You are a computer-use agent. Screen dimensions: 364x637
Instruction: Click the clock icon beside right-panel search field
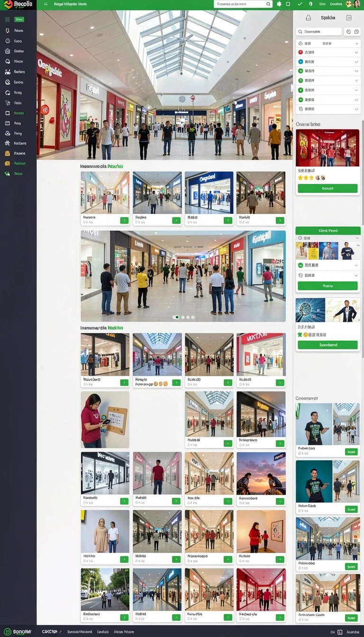click(x=348, y=32)
